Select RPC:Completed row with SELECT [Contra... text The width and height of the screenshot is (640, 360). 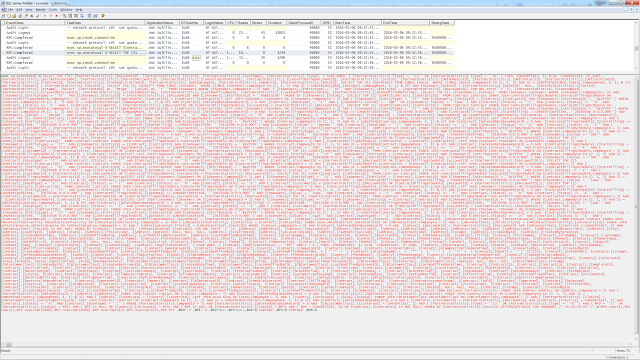[x=229, y=48]
